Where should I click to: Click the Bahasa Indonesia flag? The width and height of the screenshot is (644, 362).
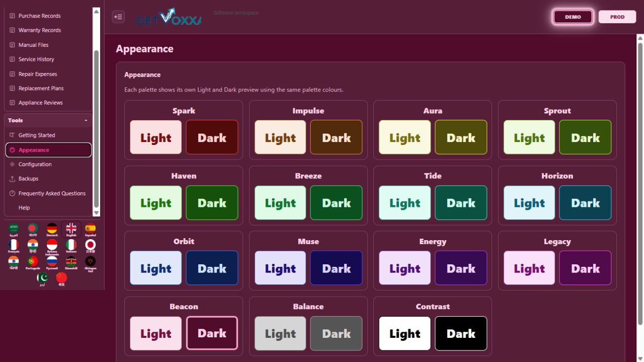coord(52,247)
